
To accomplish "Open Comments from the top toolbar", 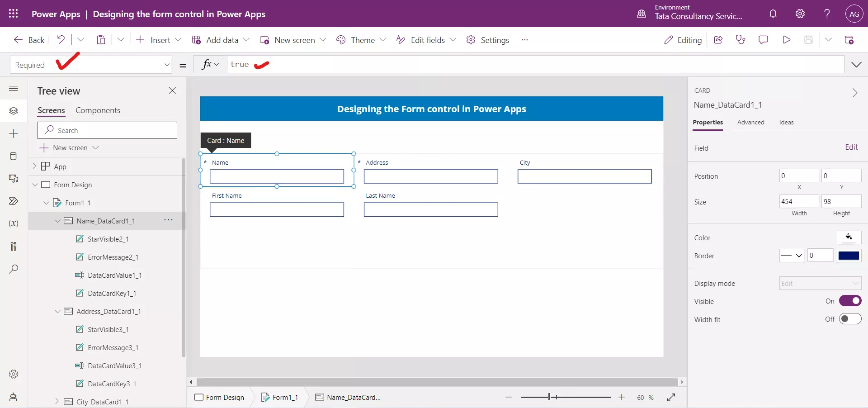I will pos(763,40).
